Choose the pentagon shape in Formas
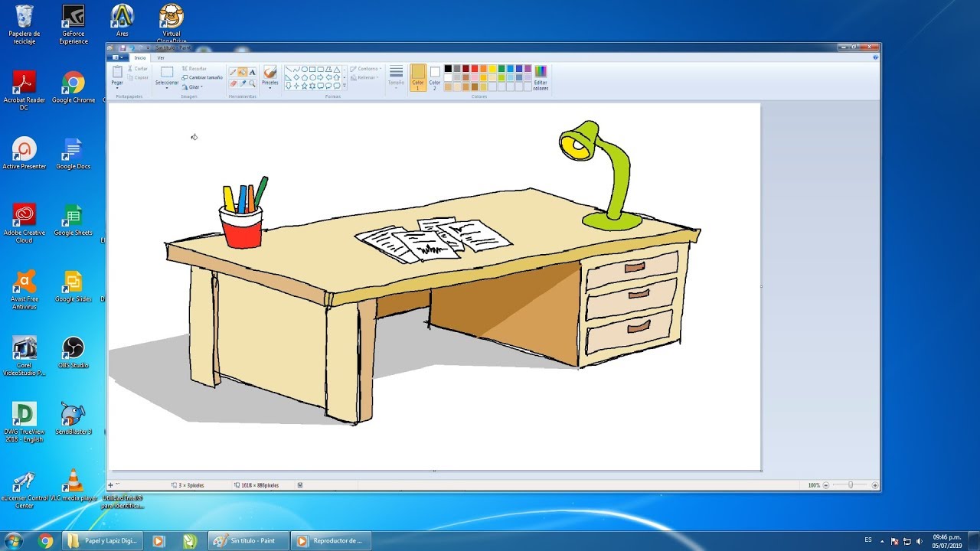Screen dimensions: 980x551 [x=304, y=77]
